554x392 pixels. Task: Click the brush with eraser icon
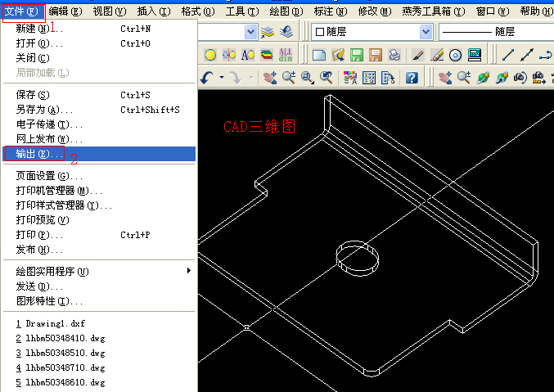[437, 55]
